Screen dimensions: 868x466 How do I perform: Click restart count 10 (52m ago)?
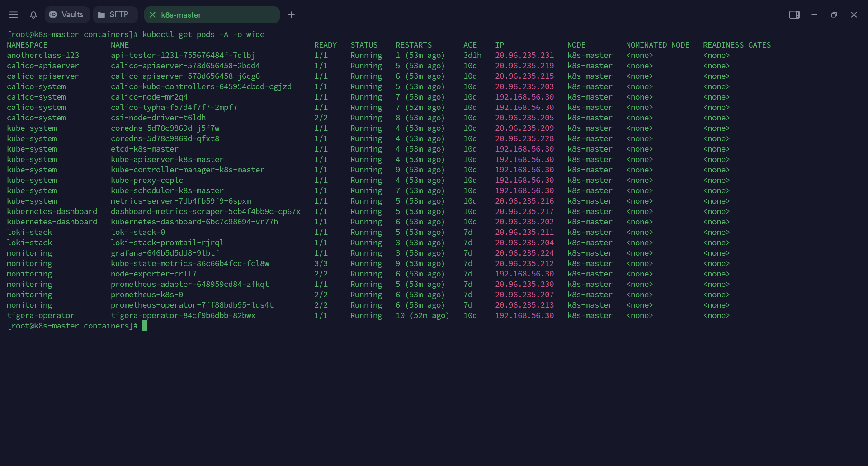[422, 315]
